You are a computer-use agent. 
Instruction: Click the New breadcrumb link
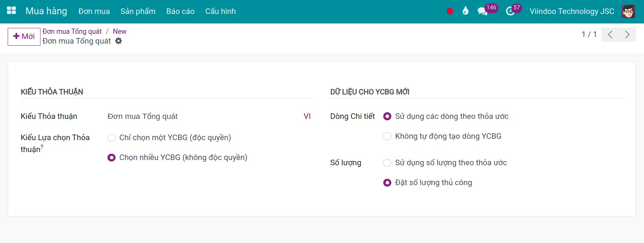click(119, 31)
